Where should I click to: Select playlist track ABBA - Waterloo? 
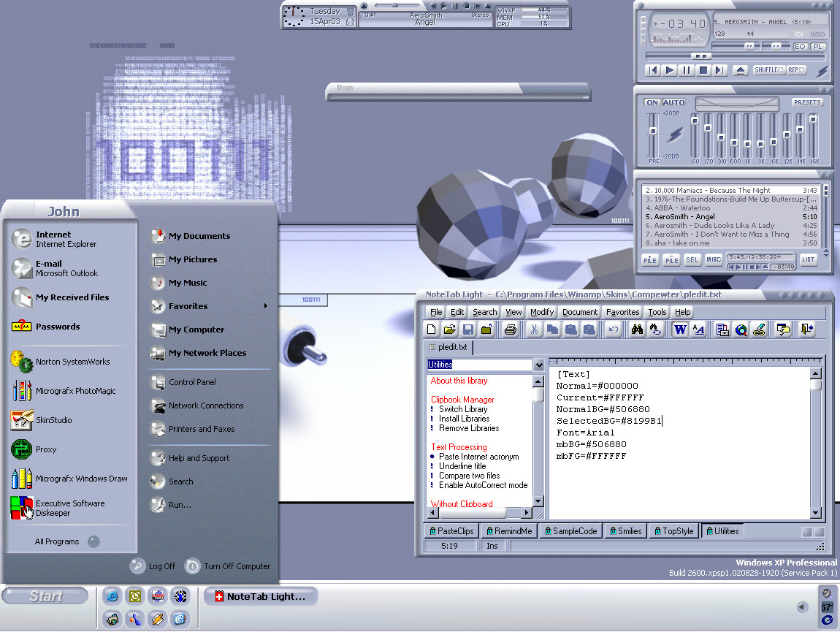730,208
